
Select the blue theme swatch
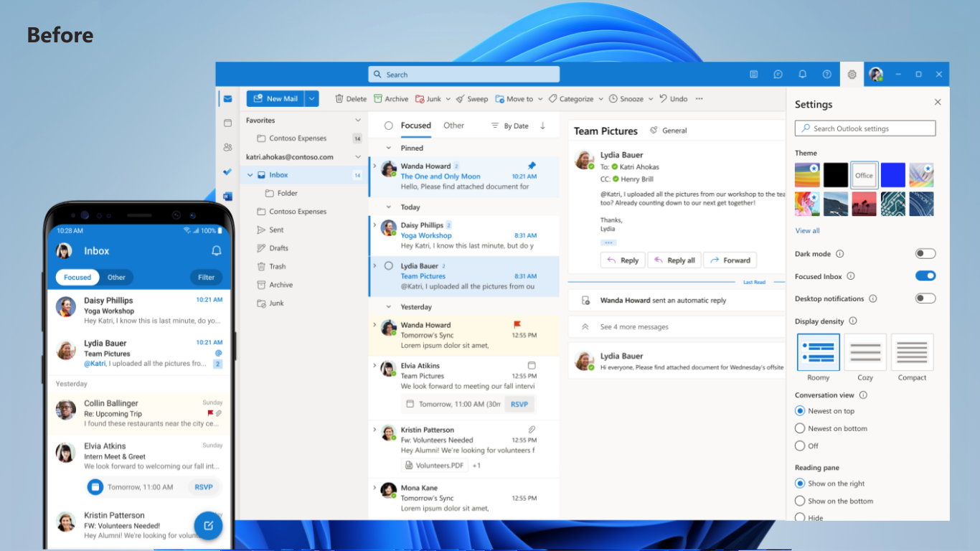(x=893, y=175)
